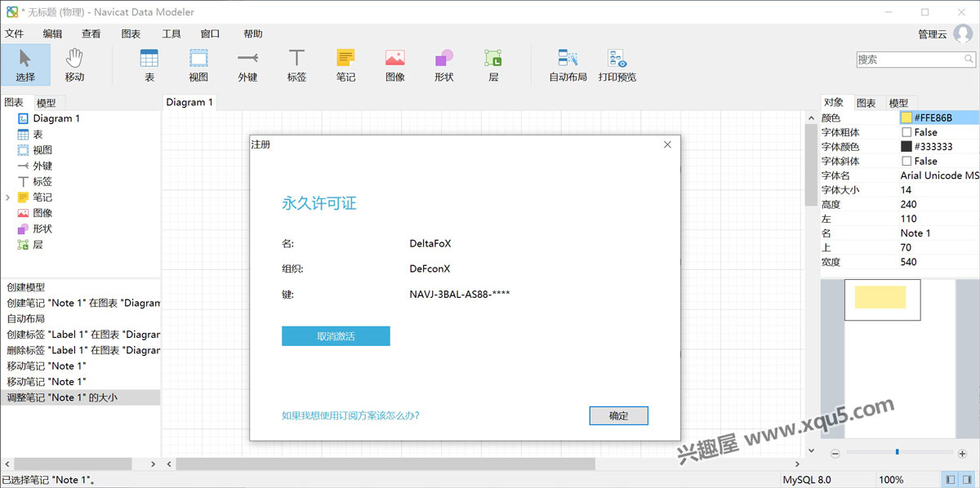The width and height of the screenshot is (980, 488).
Task: Open the Diagram 1 canvas tab
Action: click(189, 102)
